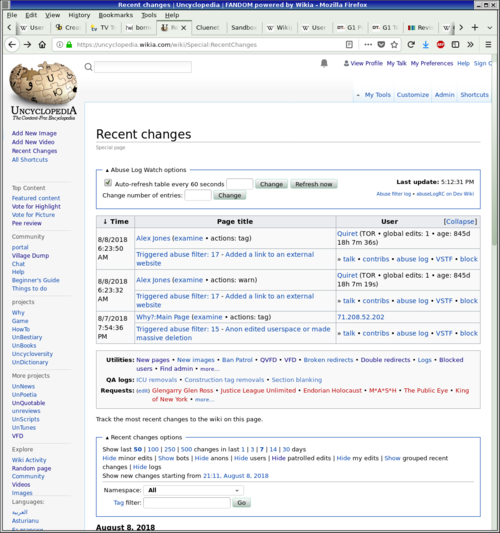Click the number of entries input field
Screen dimensions: 500x533
(198, 195)
